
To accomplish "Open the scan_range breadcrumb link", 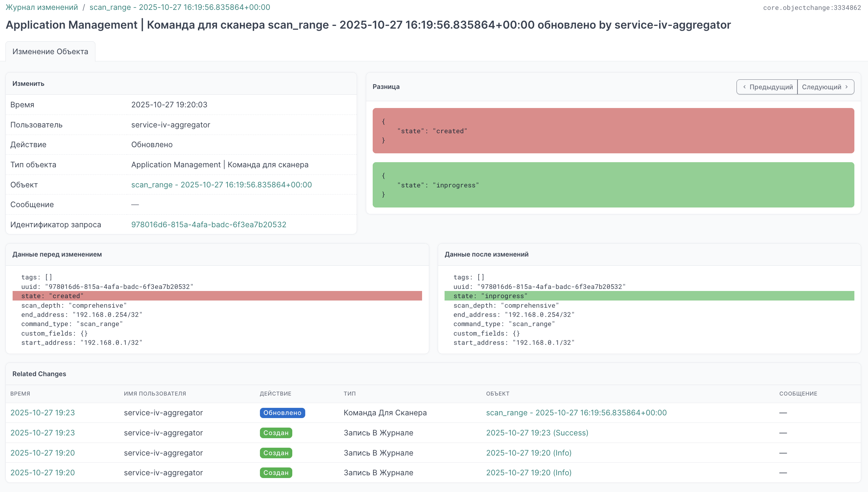I will coord(180,7).
